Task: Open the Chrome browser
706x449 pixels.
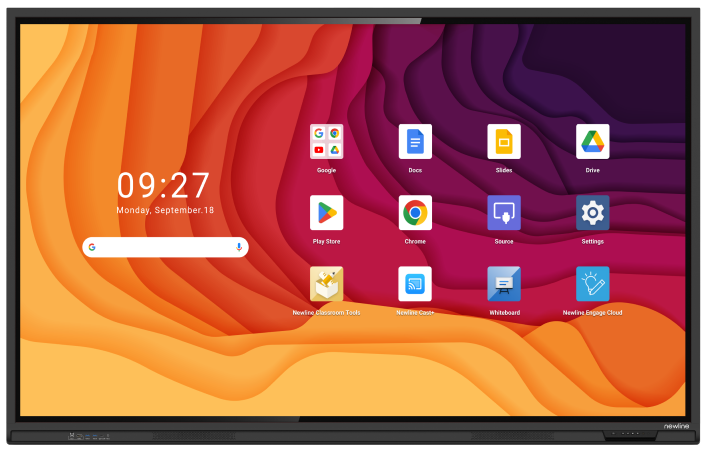Action: (415, 213)
